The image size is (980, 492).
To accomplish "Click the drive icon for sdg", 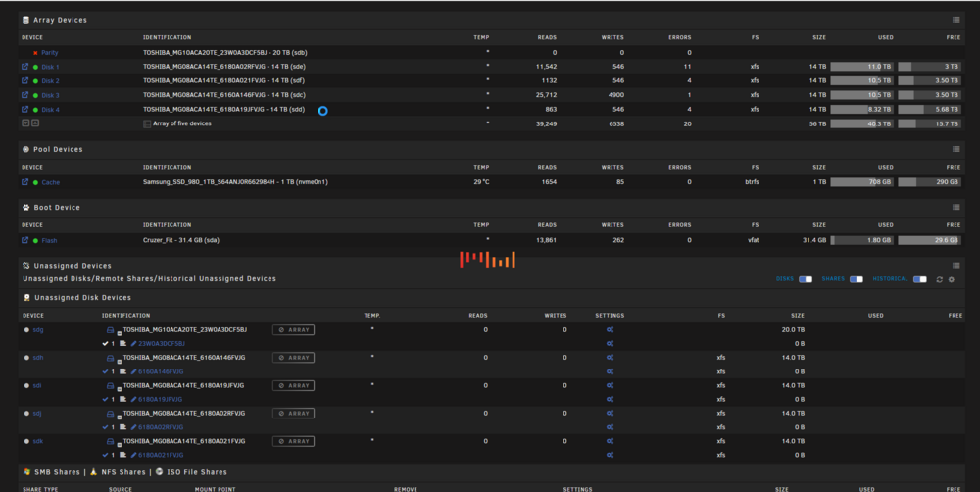I will click(x=110, y=330).
